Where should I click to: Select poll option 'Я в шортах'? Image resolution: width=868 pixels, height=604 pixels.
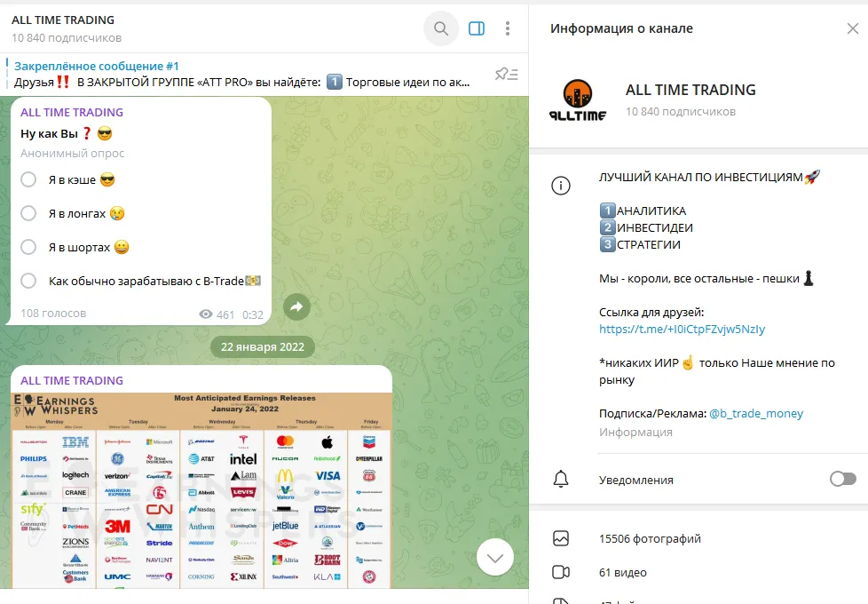[28, 247]
